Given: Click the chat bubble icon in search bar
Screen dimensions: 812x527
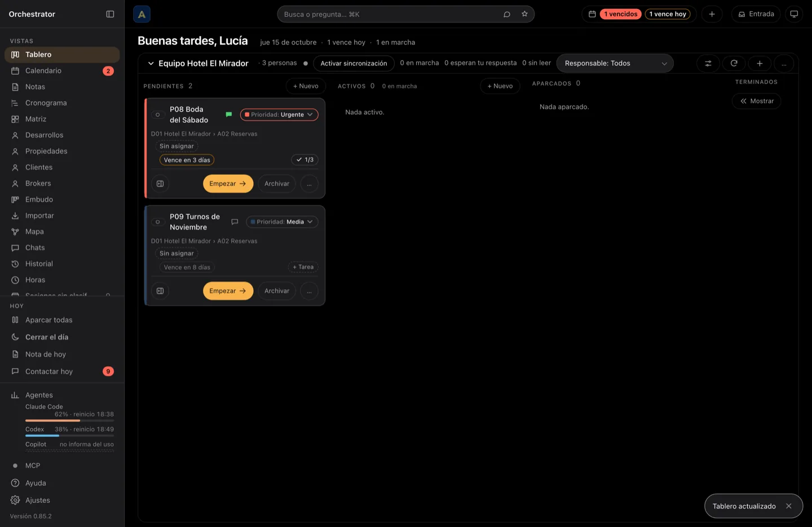Looking at the screenshot, I should click(x=507, y=14).
